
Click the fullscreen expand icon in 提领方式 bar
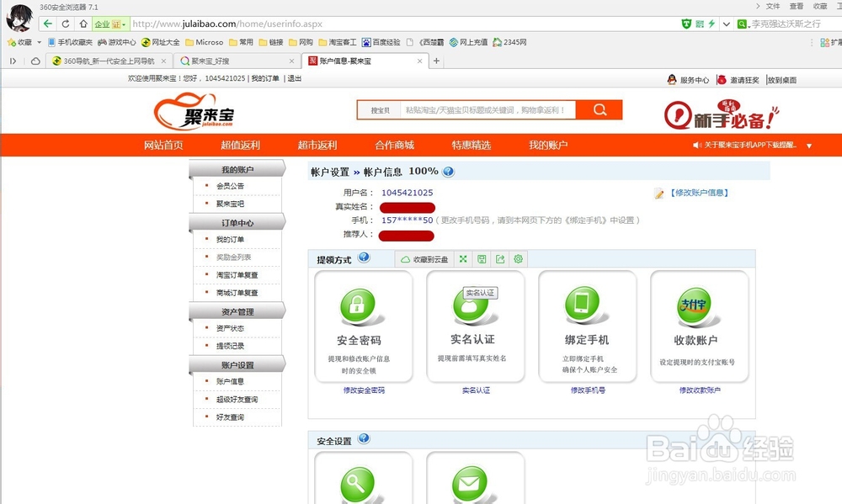pos(462,259)
